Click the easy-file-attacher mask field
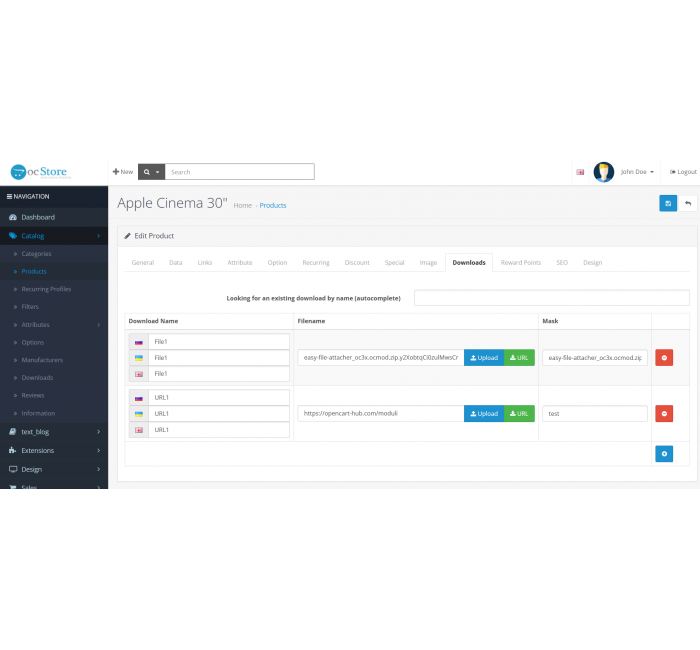 [x=595, y=358]
